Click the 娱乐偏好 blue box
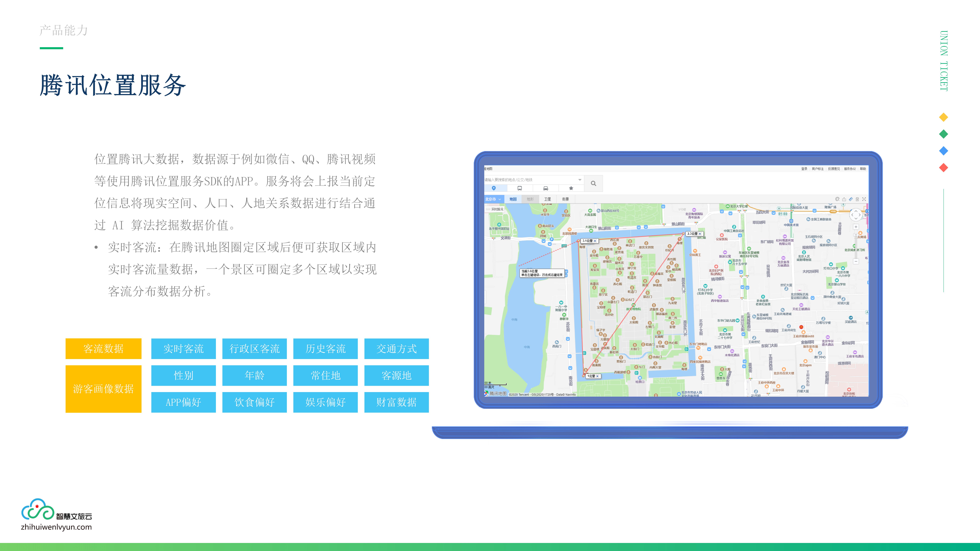The image size is (980, 551). (x=326, y=402)
